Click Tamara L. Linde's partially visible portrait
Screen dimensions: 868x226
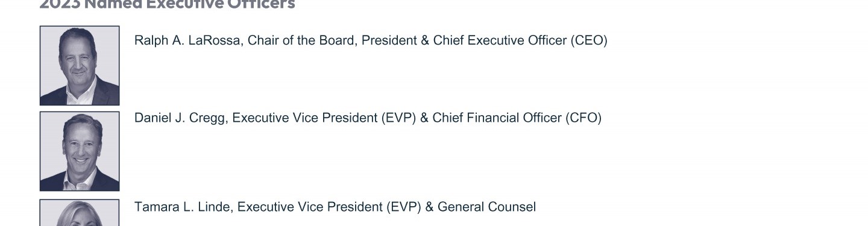pos(80,213)
